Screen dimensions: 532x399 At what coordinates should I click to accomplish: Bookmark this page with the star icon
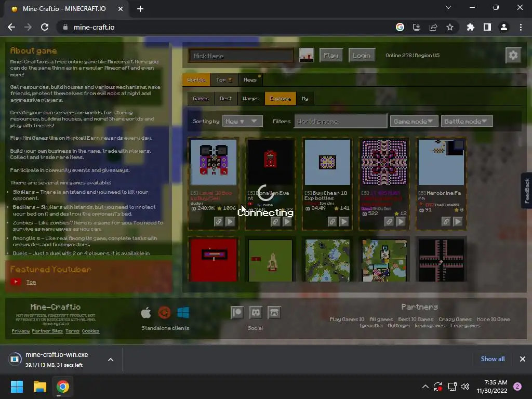(450, 27)
